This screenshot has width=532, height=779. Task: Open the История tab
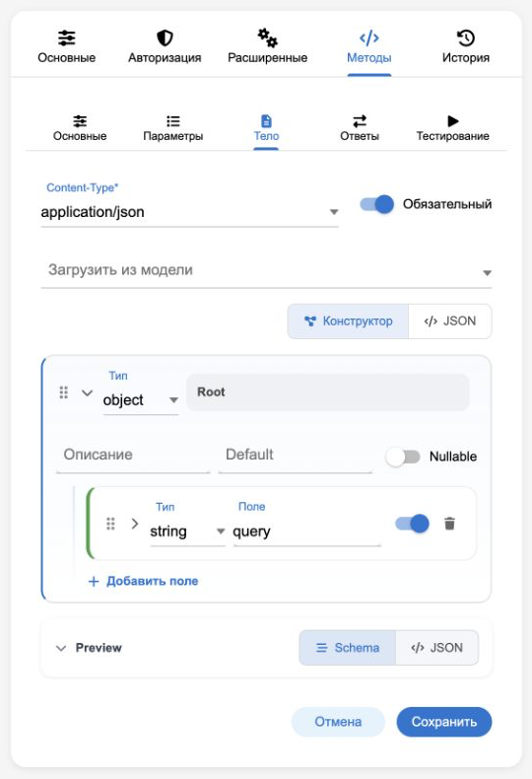pyautogui.click(x=465, y=46)
